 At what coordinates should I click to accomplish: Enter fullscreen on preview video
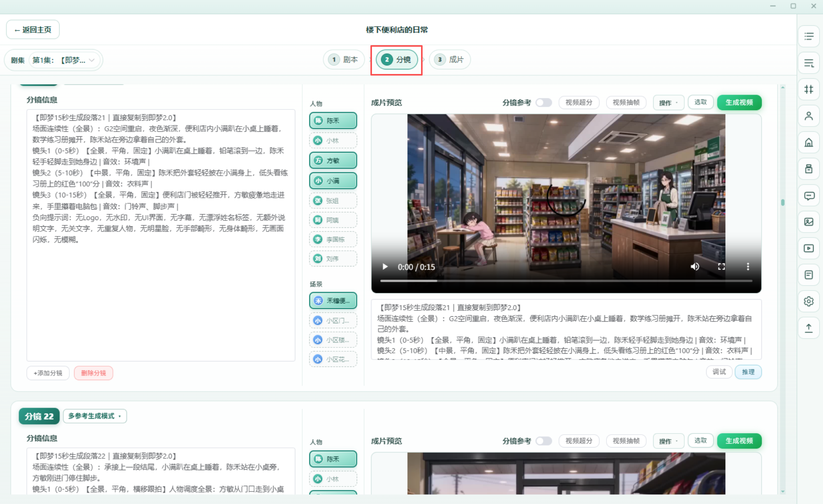point(721,267)
